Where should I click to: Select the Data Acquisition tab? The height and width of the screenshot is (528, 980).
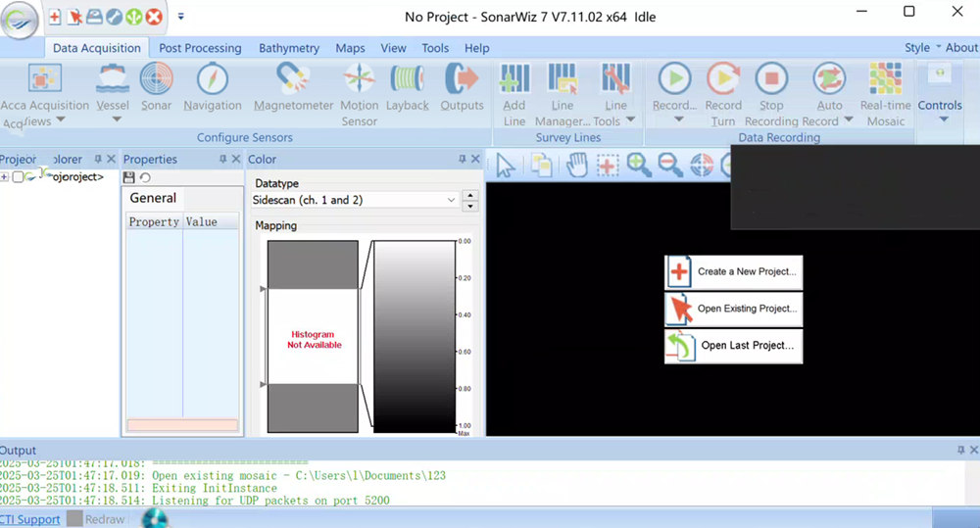click(97, 48)
